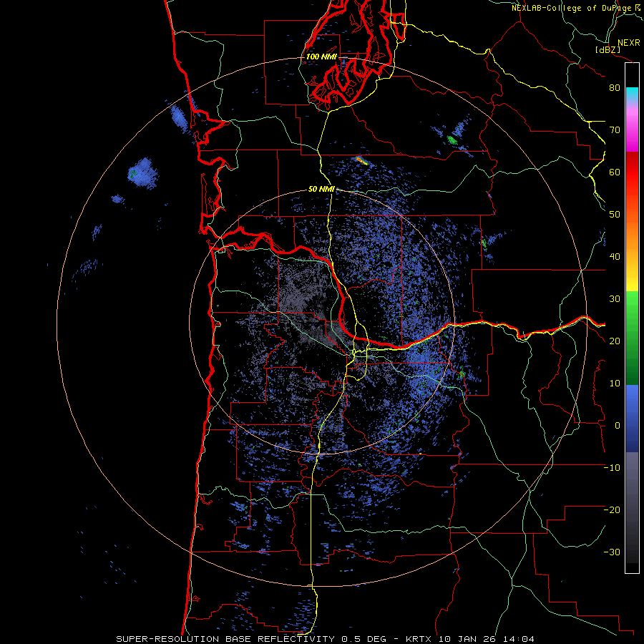
Task: Select the "20" value on the dBZ scale
Action: coord(615,341)
